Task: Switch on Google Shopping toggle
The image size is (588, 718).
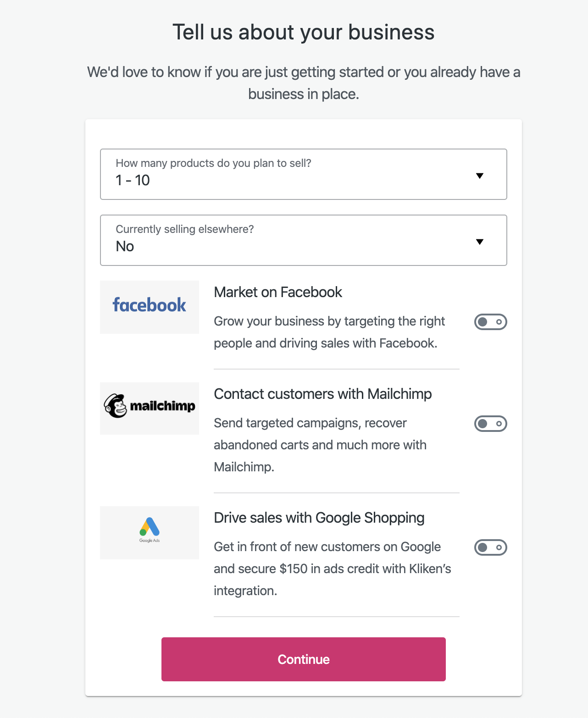Action: [491, 547]
